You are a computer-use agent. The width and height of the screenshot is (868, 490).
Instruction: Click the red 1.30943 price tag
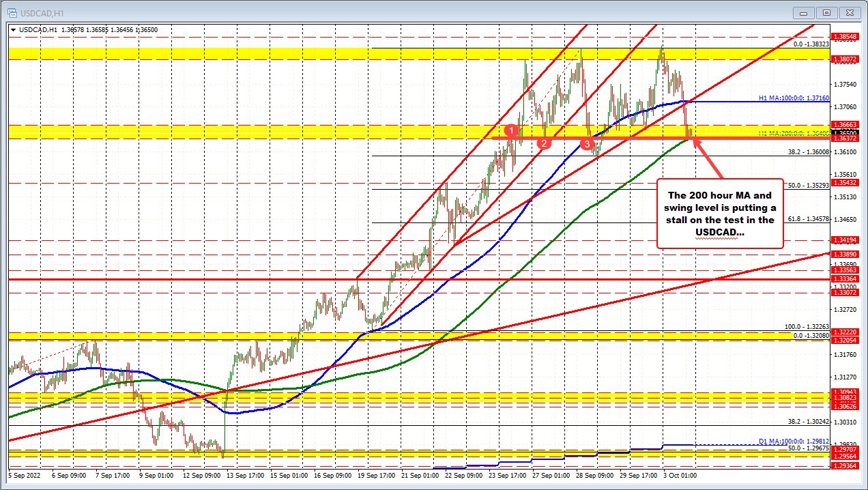[845, 391]
